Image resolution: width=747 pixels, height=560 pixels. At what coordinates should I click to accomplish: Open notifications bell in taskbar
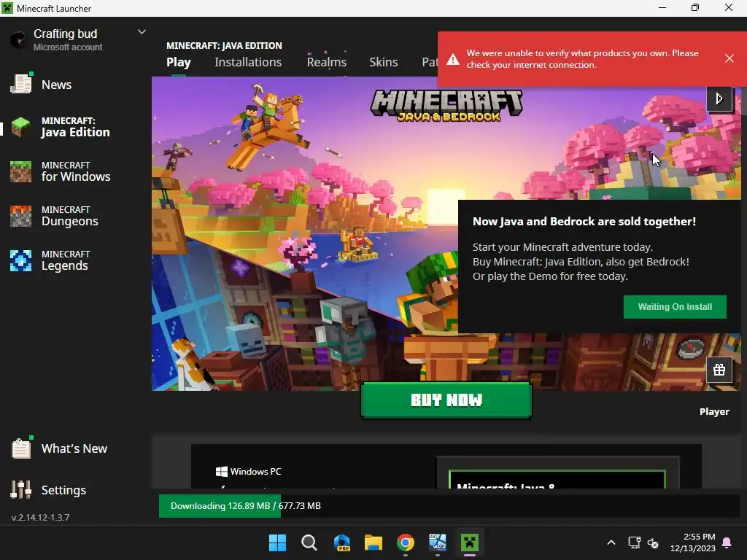[x=727, y=542]
